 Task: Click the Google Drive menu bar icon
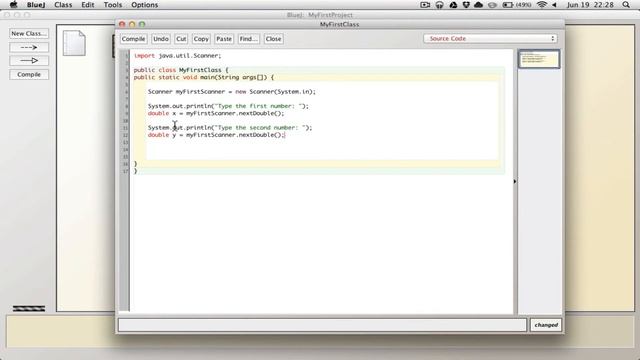coord(453,5)
